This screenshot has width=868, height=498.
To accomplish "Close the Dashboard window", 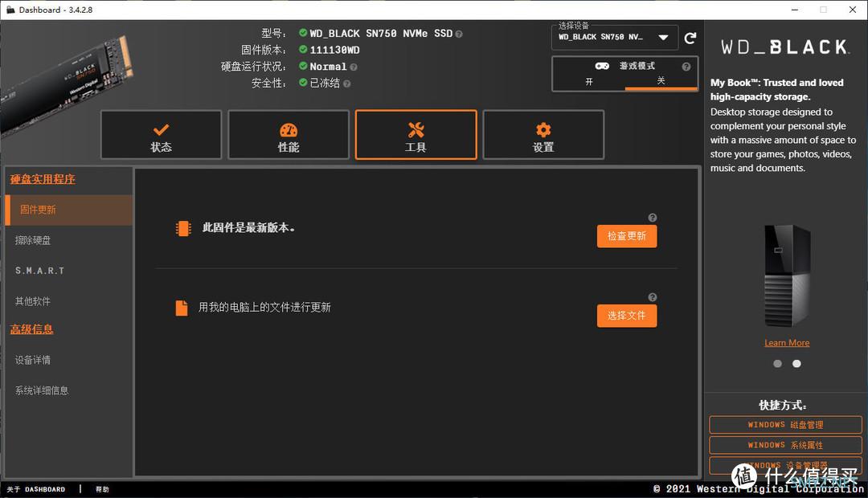I will [x=853, y=10].
